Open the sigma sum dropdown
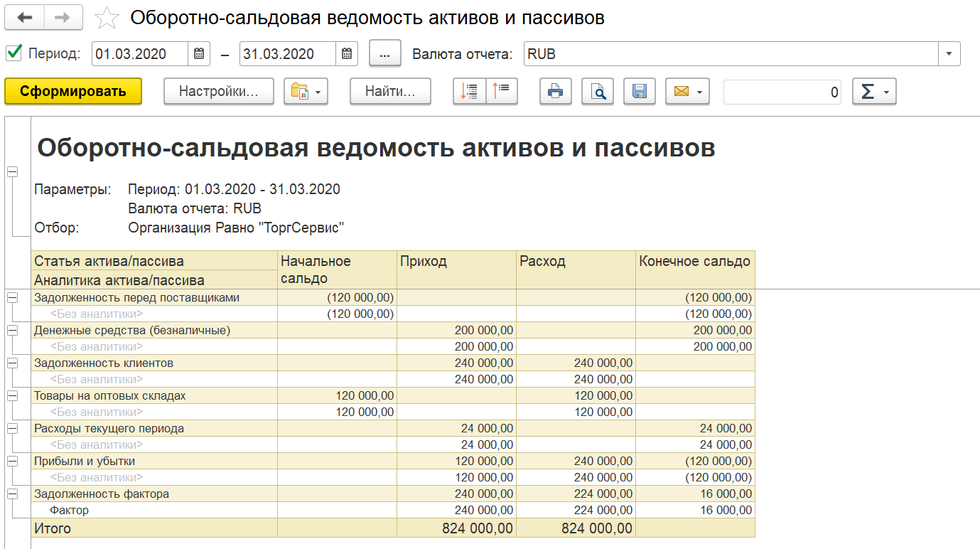 click(874, 92)
